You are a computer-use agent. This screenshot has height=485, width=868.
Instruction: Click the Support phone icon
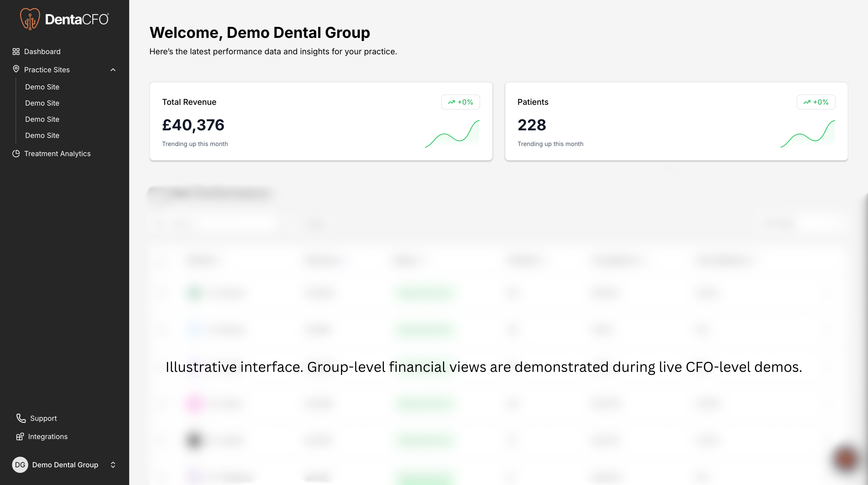(21, 418)
